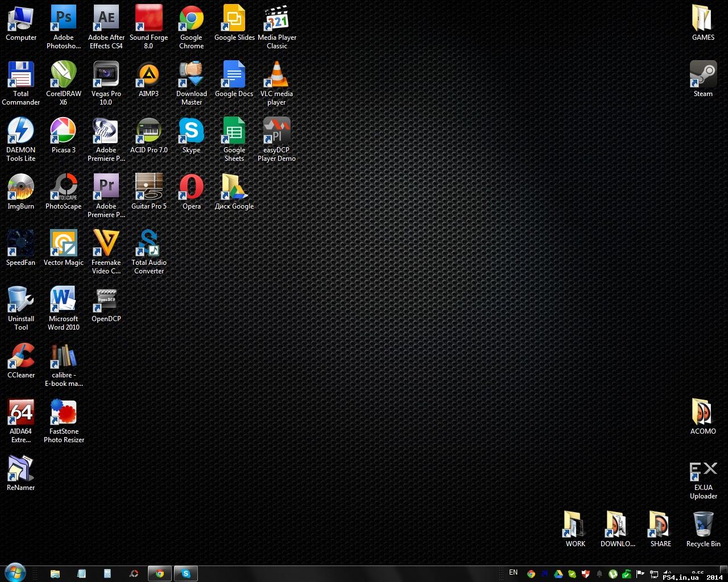The height and width of the screenshot is (582, 728).
Task: Click the Vegas Pro 10.0 icon
Action: click(106, 76)
